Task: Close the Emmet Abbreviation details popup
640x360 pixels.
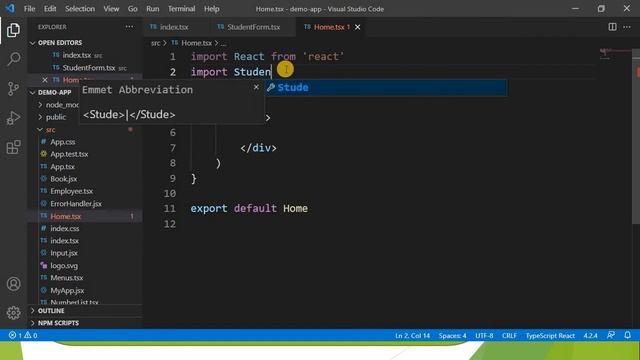Action: [x=256, y=87]
